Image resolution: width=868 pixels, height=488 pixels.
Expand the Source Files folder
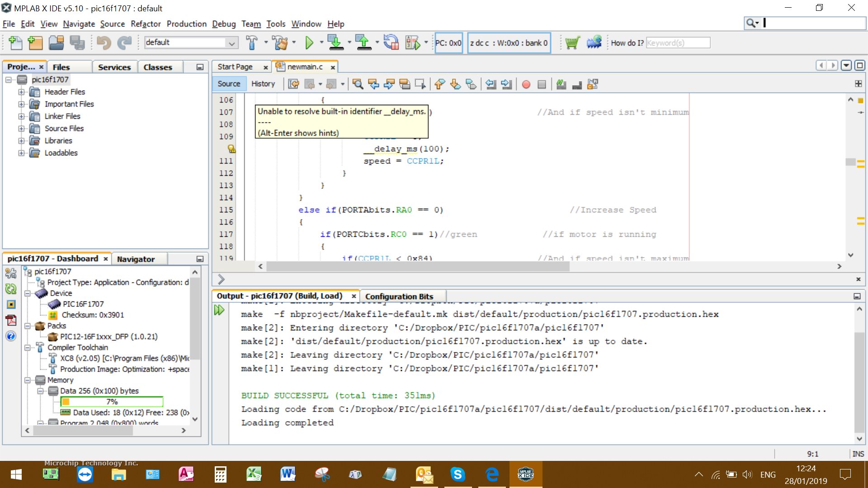click(21, 128)
